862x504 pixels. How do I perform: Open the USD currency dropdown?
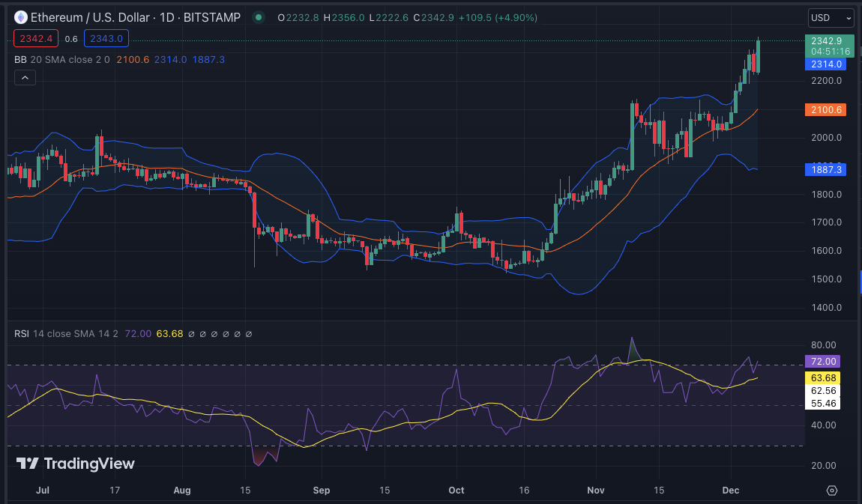[831, 17]
